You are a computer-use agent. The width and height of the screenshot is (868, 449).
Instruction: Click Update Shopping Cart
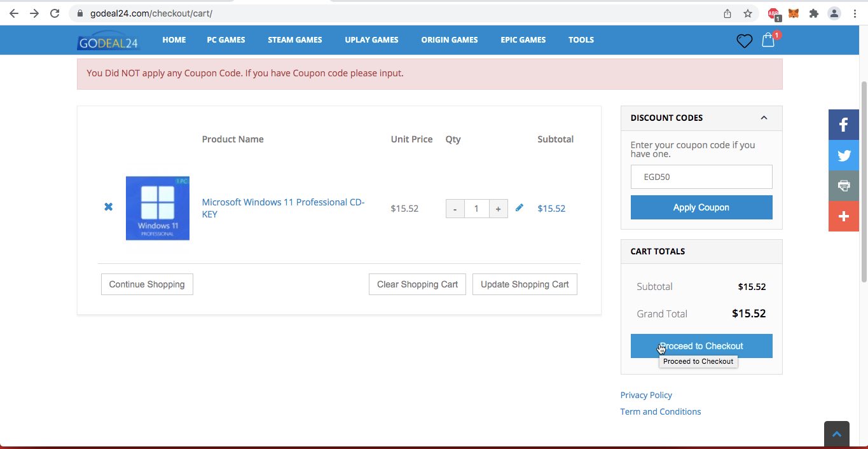pos(525,284)
